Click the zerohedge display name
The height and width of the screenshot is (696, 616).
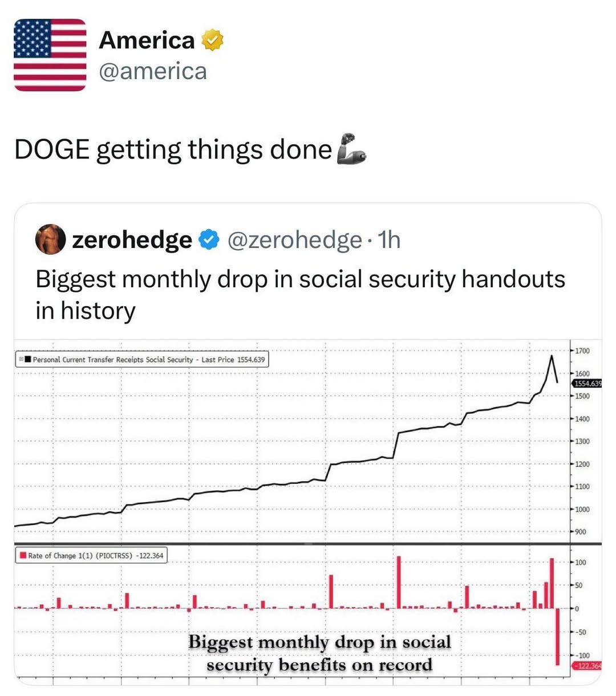click(132, 240)
